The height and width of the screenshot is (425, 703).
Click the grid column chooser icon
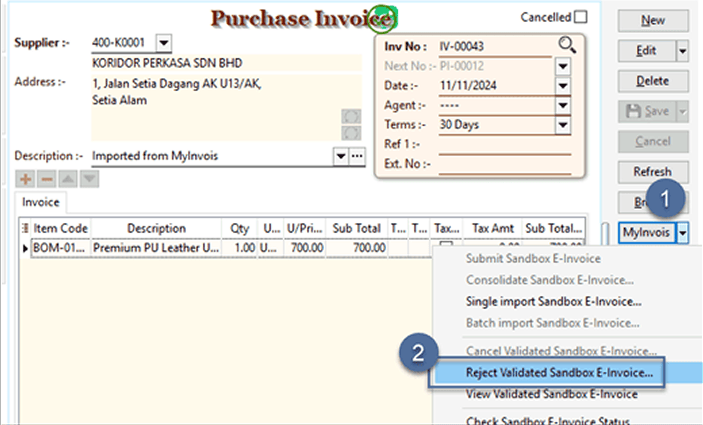tap(25, 228)
